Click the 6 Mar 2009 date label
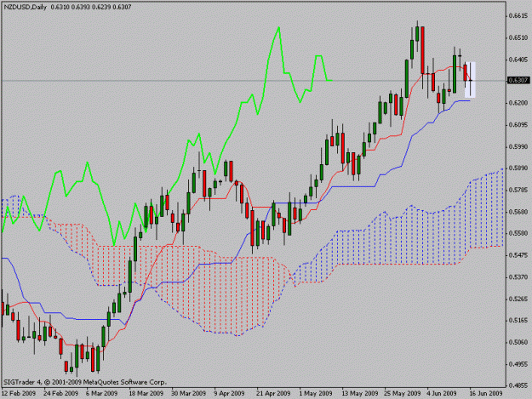Image resolution: width=532 pixels, height=399 pixels. tap(101, 394)
